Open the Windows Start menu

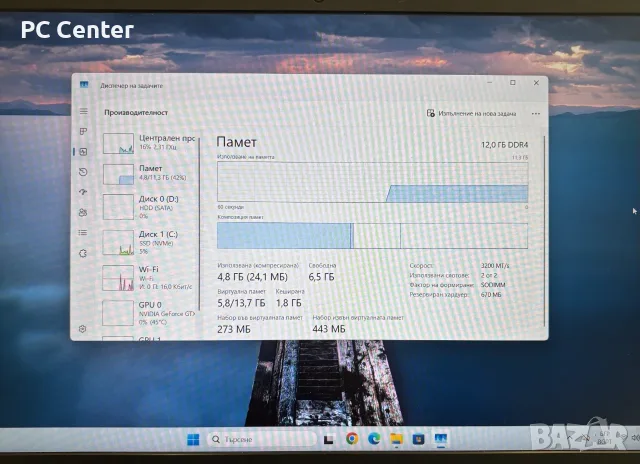(193, 440)
